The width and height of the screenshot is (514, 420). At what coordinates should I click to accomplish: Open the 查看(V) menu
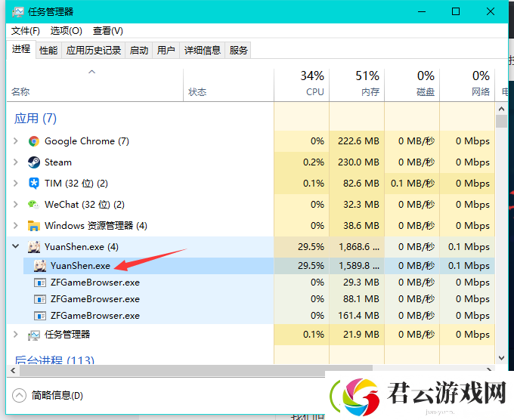point(108,31)
